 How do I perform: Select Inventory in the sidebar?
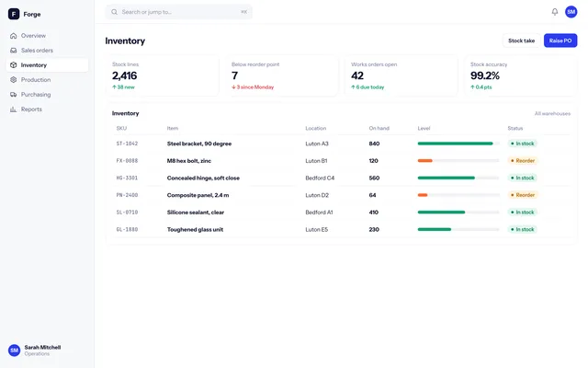(47, 65)
